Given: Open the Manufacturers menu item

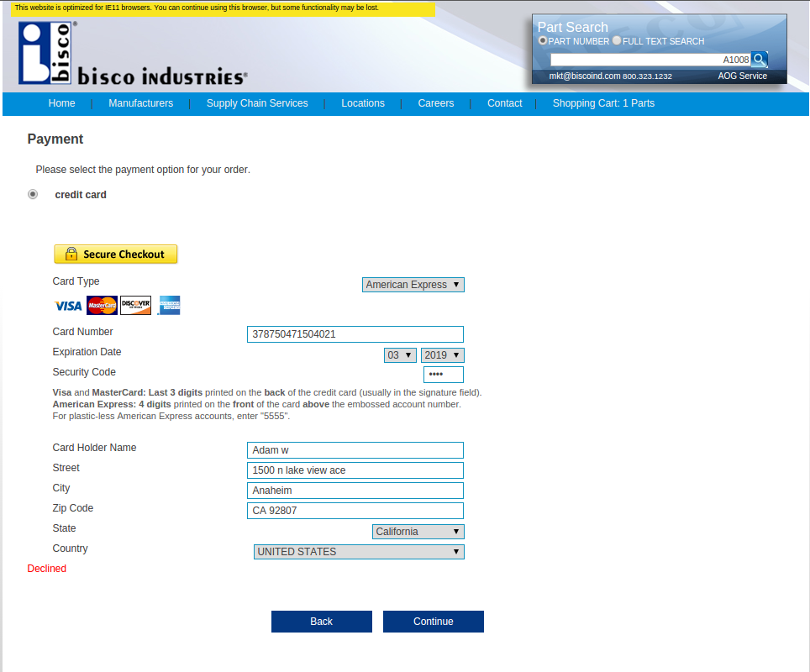Looking at the screenshot, I should [141, 103].
